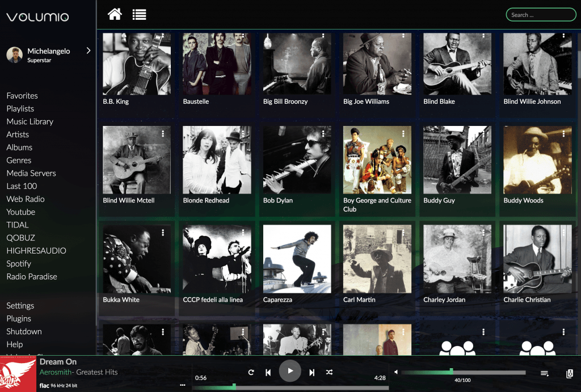Mute the volume with the speaker icon
This screenshot has height=392, width=581.
395,373
